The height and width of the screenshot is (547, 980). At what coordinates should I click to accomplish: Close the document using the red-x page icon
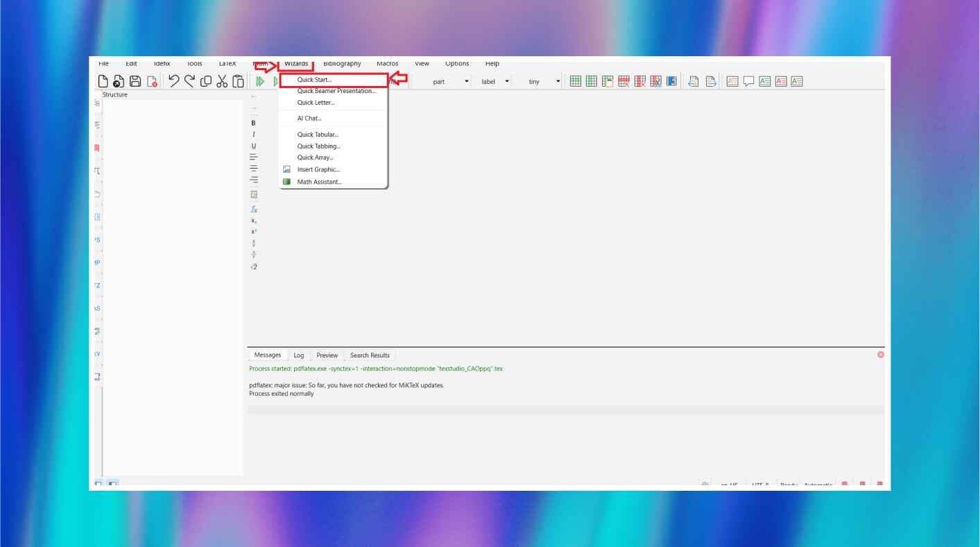[x=152, y=81]
